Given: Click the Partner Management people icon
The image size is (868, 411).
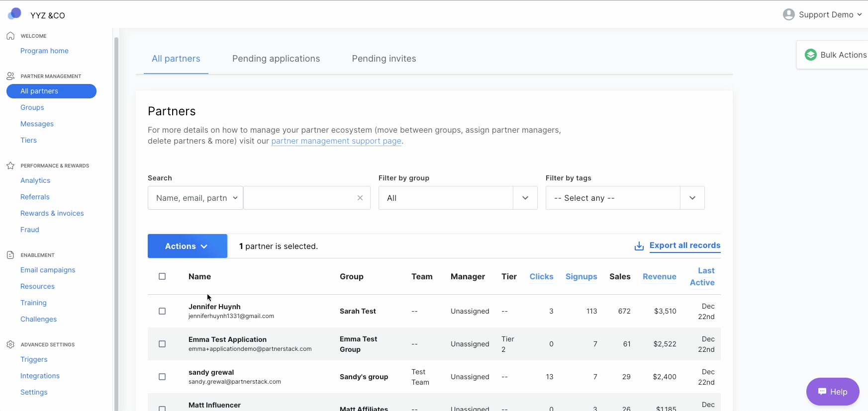Looking at the screenshot, I should tap(10, 76).
